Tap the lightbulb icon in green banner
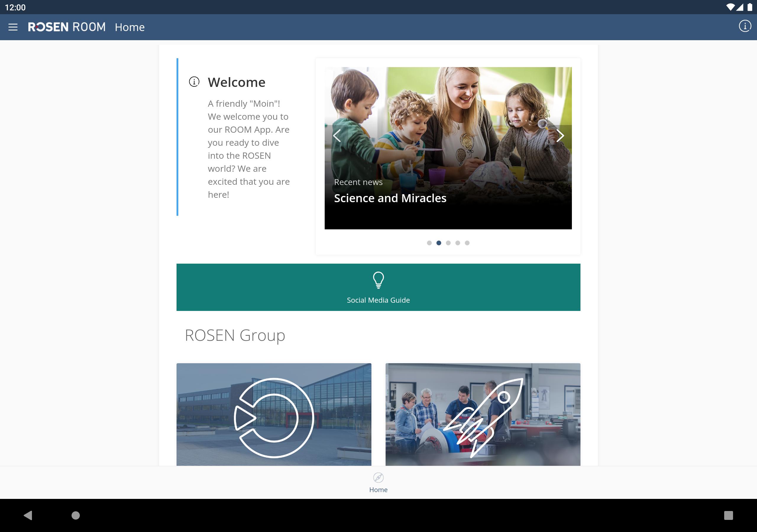 pyautogui.click(x=378, y=280)
